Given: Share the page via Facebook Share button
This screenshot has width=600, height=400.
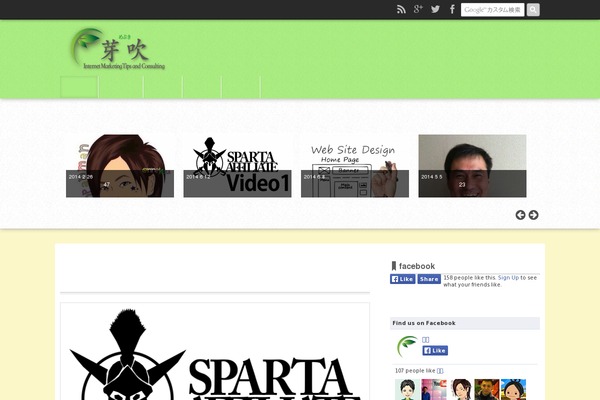Looking at the screenshot, I should pyautogui.click(x=429, y=279).
